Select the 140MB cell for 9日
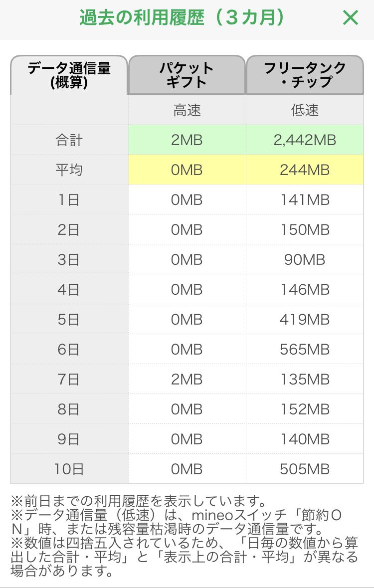The image size is (374, 588). pyautogui.click(x=305, y=439)
